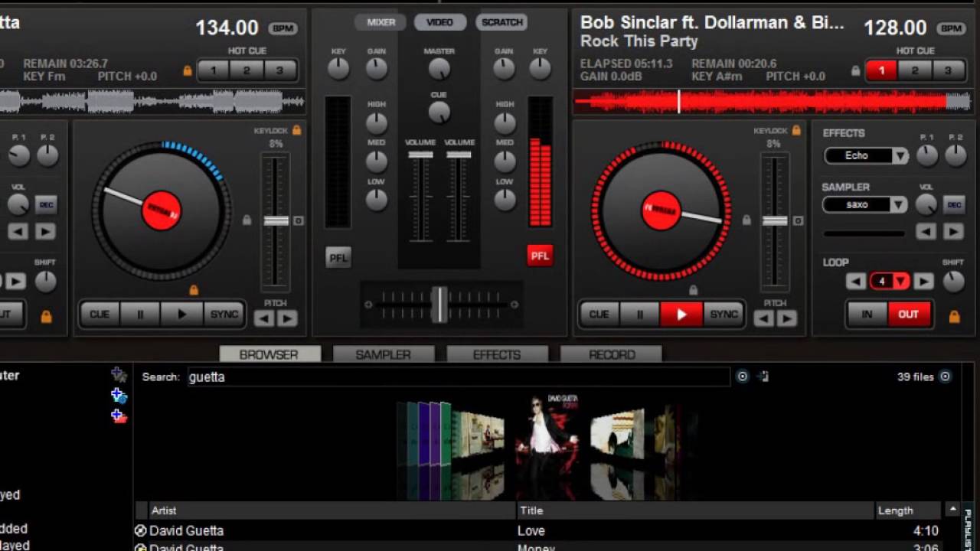The width and height of the screenshot is (980, 551).
Task: Click the red plus folder icon in sidebar
Action: [119, 416]
